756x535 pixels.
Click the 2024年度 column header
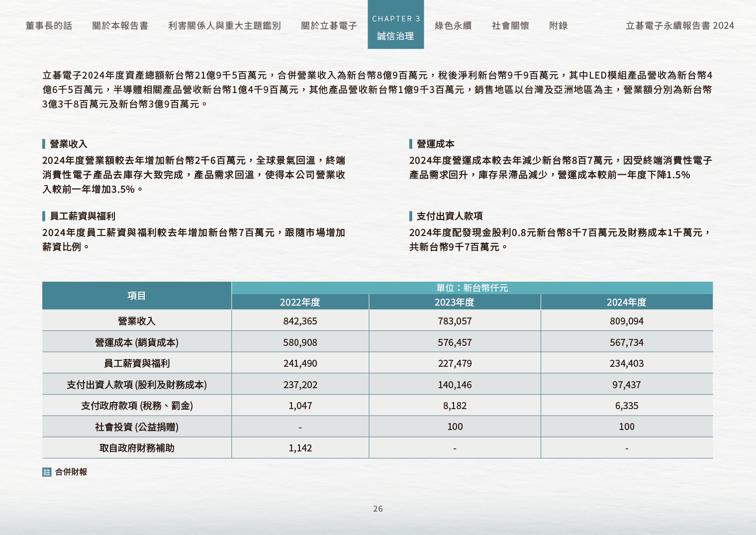[627, 302]
